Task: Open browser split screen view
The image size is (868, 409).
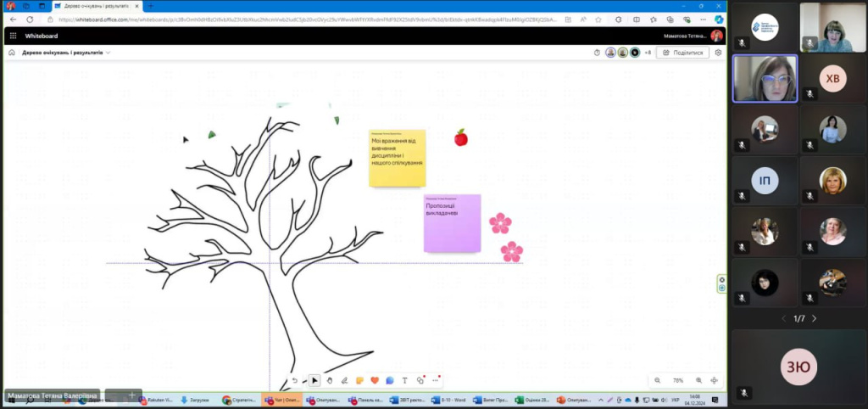Action: tap(637, 19)
